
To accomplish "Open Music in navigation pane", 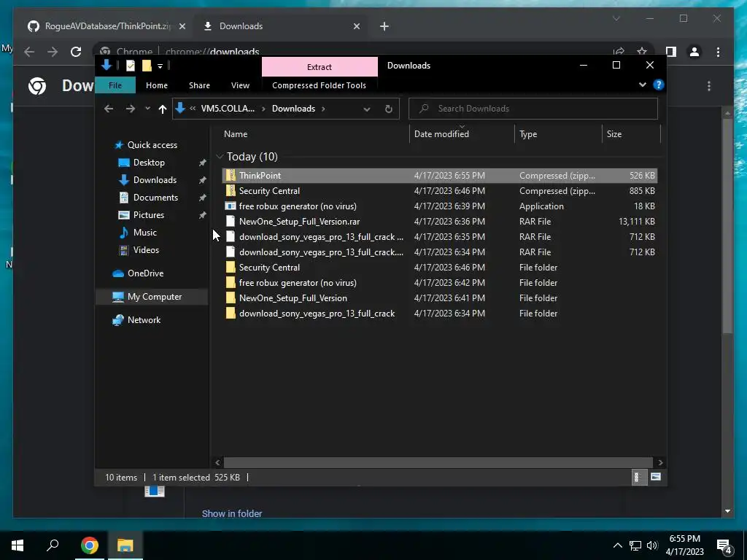I will [145, 233].
